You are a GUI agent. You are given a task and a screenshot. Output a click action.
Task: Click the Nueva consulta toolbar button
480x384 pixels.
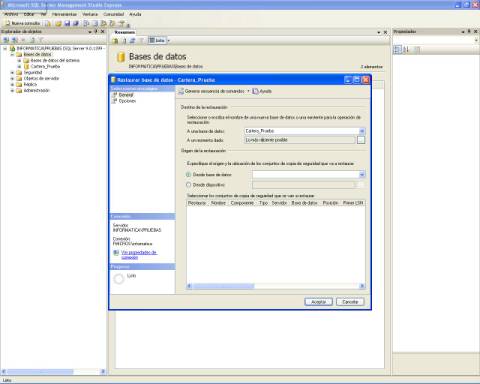(x=22, y=23)
